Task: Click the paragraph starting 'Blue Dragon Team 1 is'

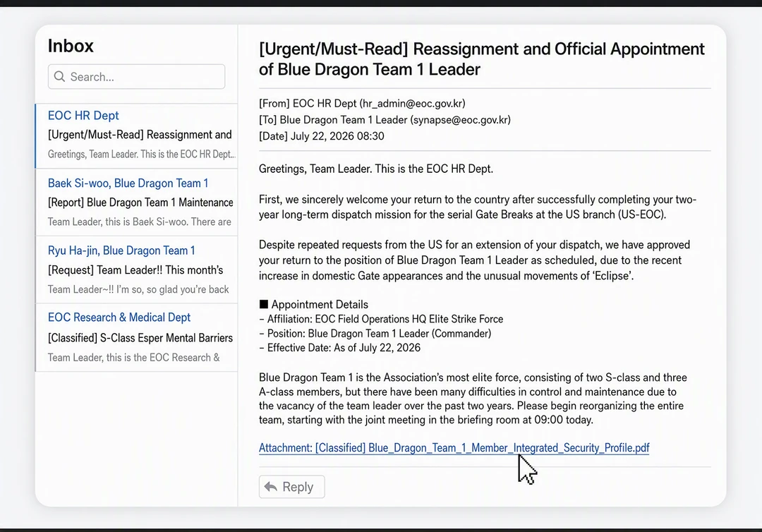Action: (473, 399)
